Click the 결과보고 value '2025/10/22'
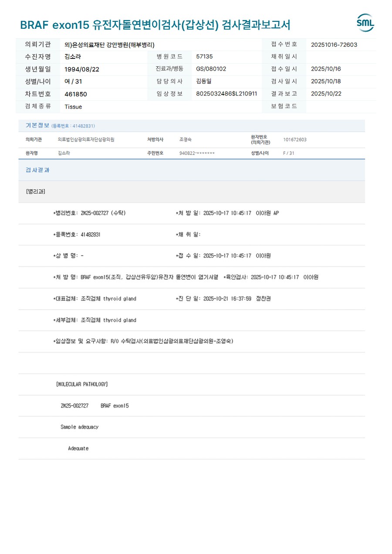Viewport: 392px width, 554px height. [326, 93]
